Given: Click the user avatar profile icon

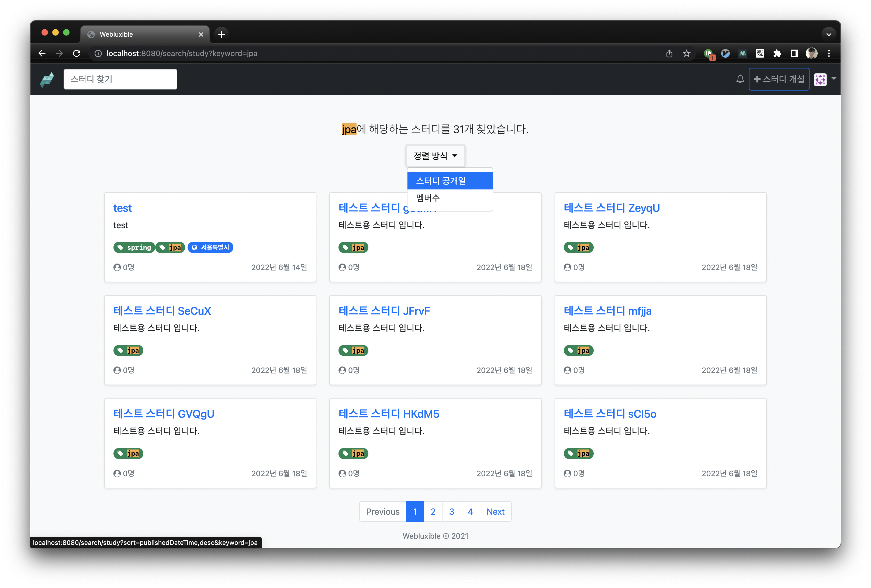Looking at the screenshot, I should (820, 79).
